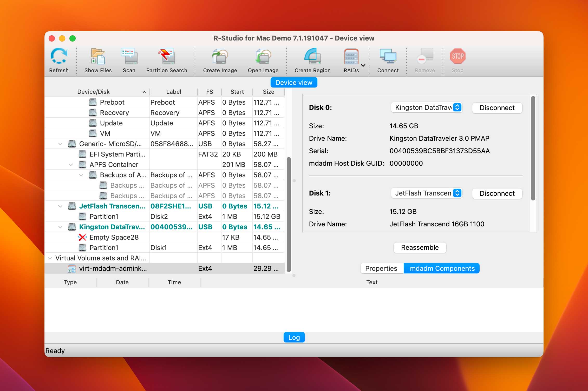Click Partition1 icon labeled Disk2

pos(82,217)
